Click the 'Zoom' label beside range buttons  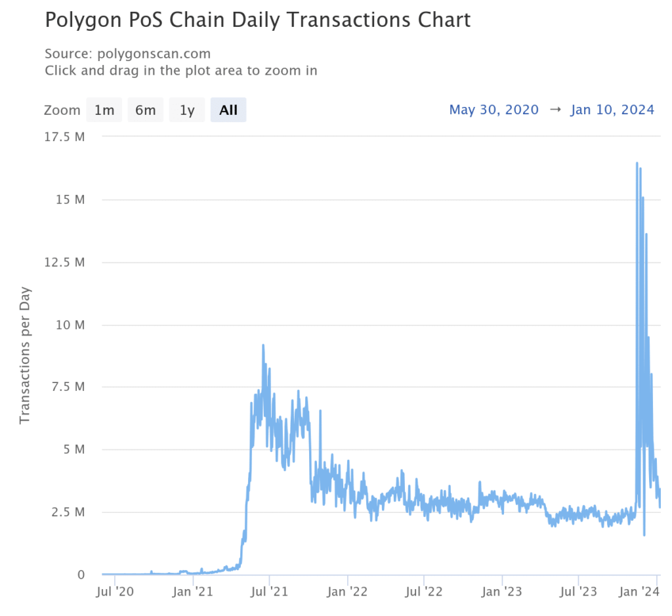point(62,110)
